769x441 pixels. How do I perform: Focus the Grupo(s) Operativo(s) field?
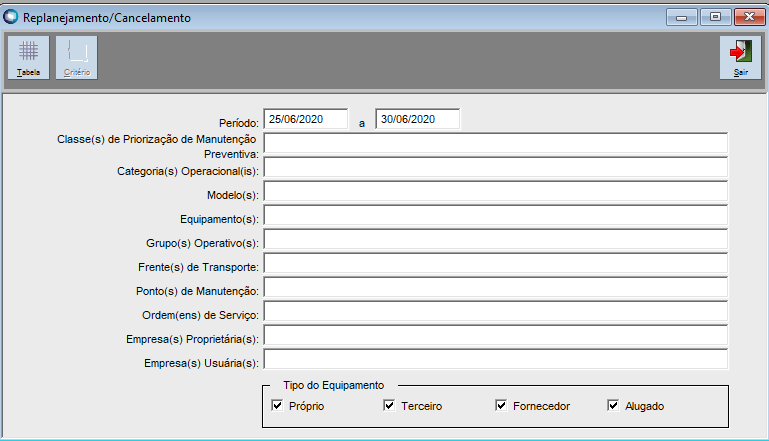tap(495, 240)
